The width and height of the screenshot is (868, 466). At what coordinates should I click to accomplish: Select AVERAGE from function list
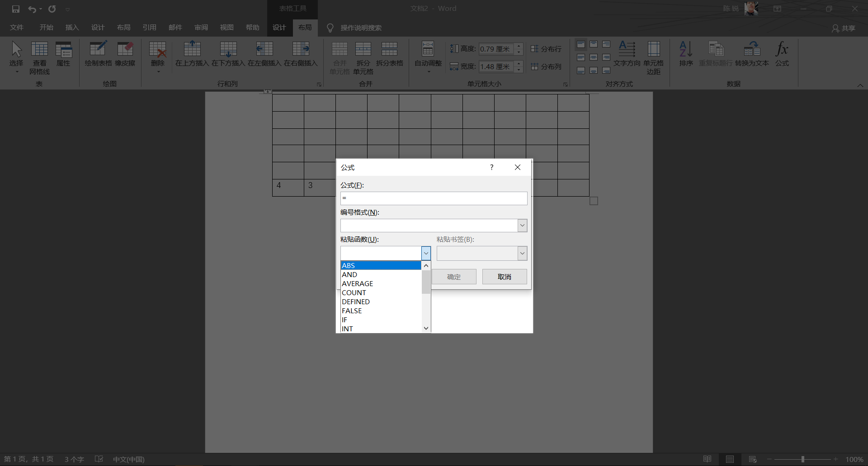pos(381,283)
